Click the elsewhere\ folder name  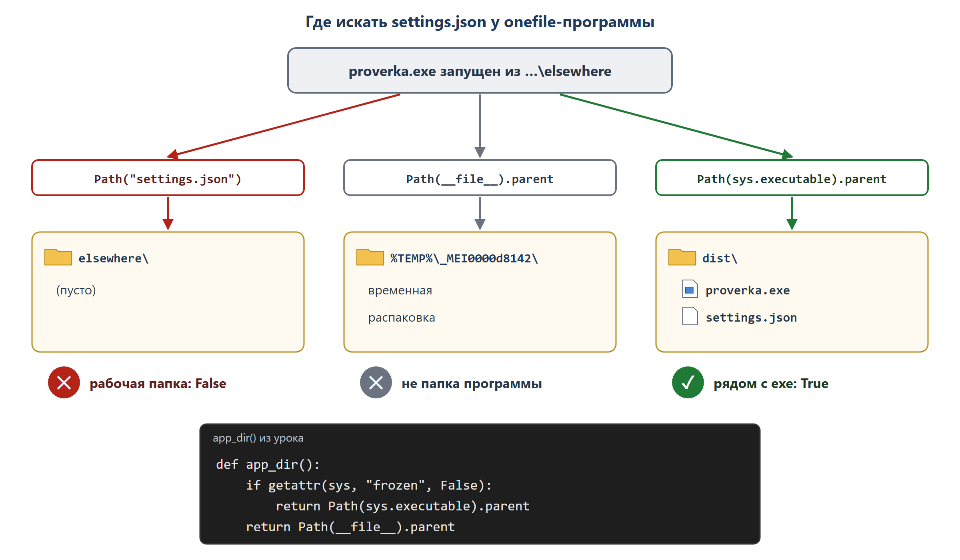pos(114,258)
